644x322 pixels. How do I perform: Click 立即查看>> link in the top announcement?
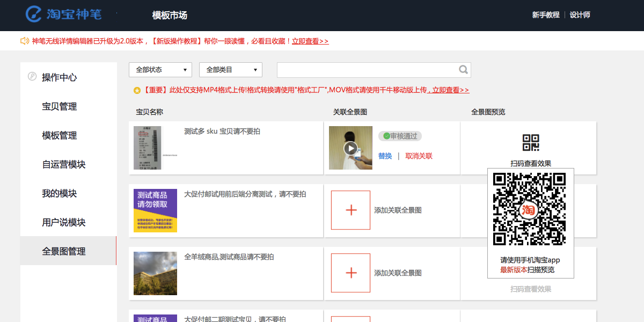[x=310, y=41]
